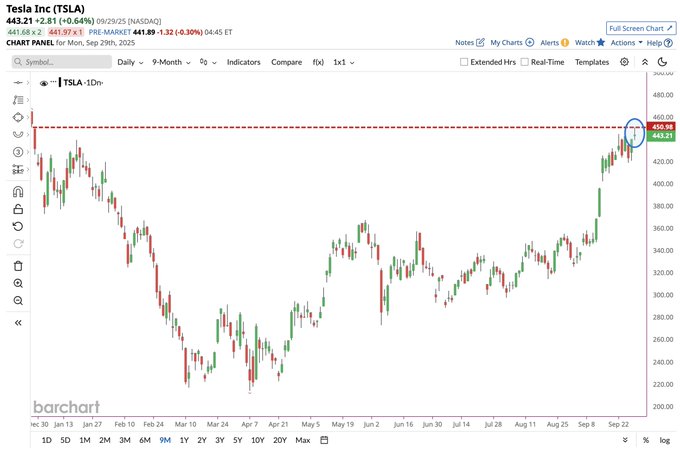This screenshot has height=451, width=680.
Task: Click the PRE-MARKET quote label
Action: pos(110,32)
